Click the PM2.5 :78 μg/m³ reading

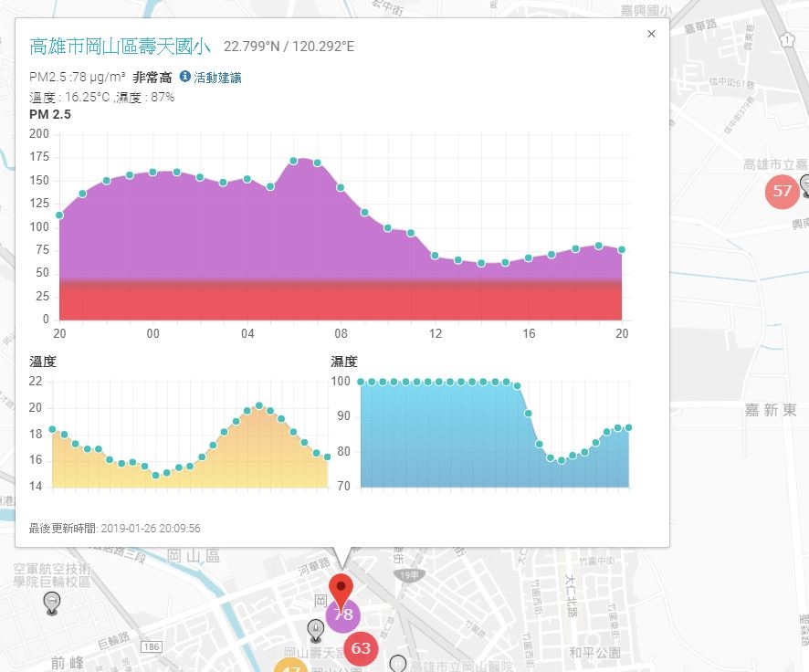(x=78, y=78)
